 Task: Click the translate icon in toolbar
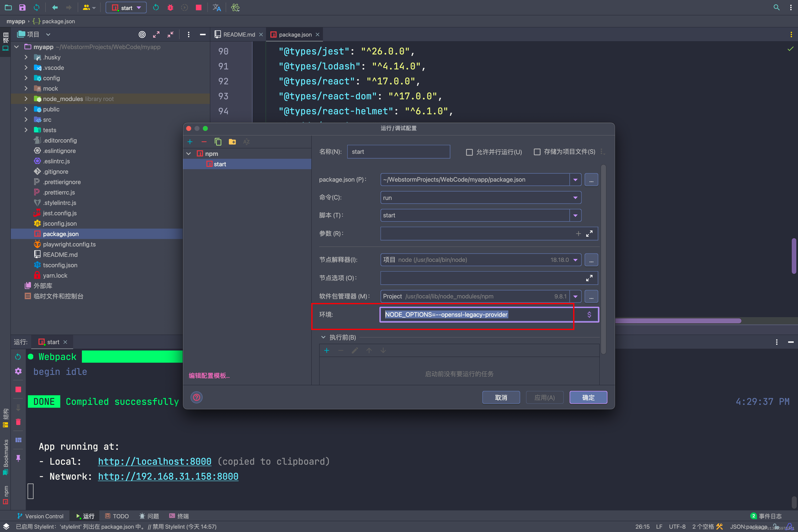217,7
